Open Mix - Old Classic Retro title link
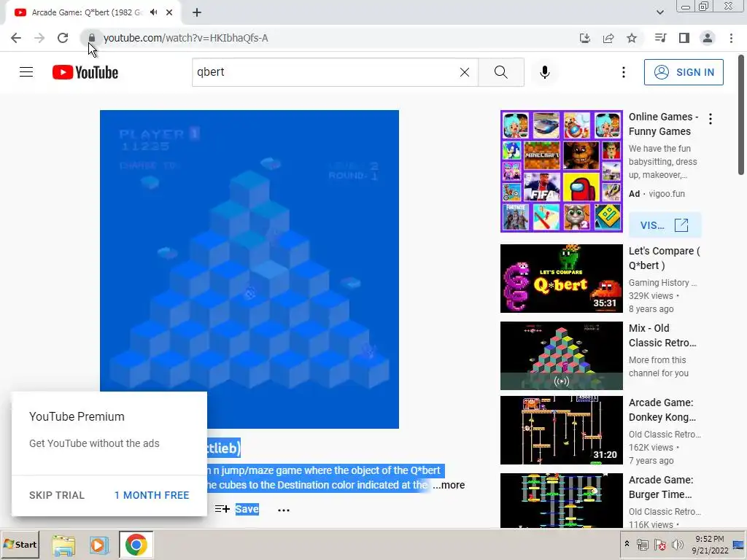Viewport: 747px width, 560px height. point(662,335)
